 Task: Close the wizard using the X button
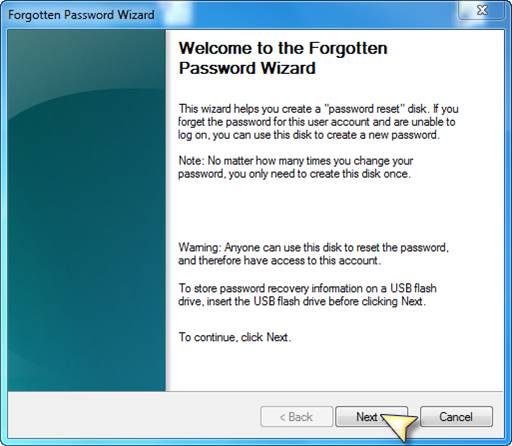tap(482, 10)
